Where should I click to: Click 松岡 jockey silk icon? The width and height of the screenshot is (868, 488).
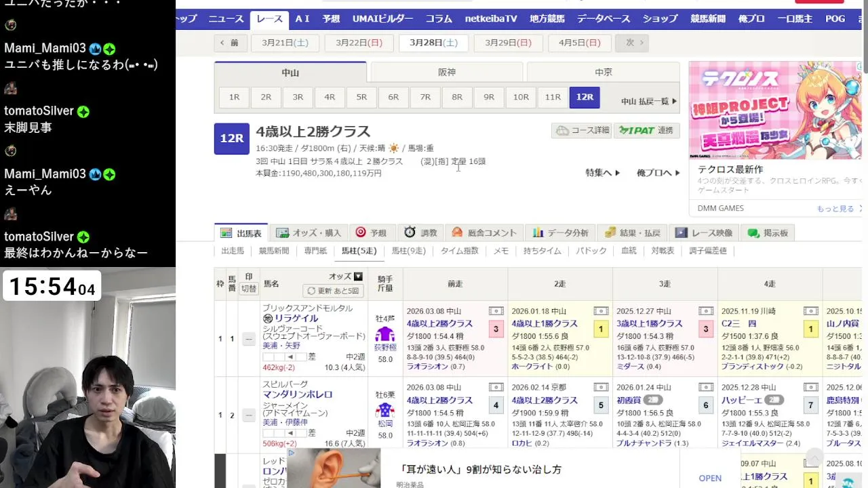pos(385,410)
